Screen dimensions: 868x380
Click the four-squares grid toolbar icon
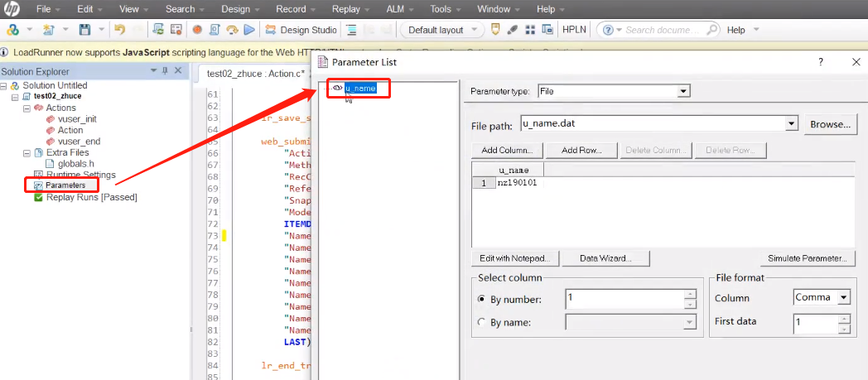pyautogui.click(x=530, y=30)
